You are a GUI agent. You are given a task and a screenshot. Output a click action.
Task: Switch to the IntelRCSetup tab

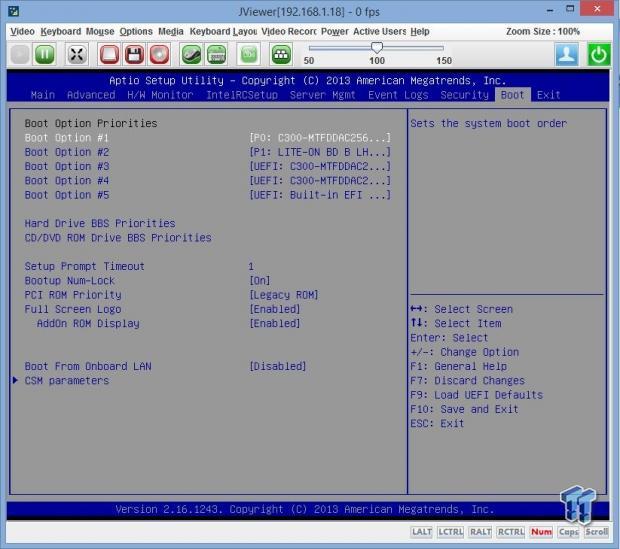coord(242,95)
